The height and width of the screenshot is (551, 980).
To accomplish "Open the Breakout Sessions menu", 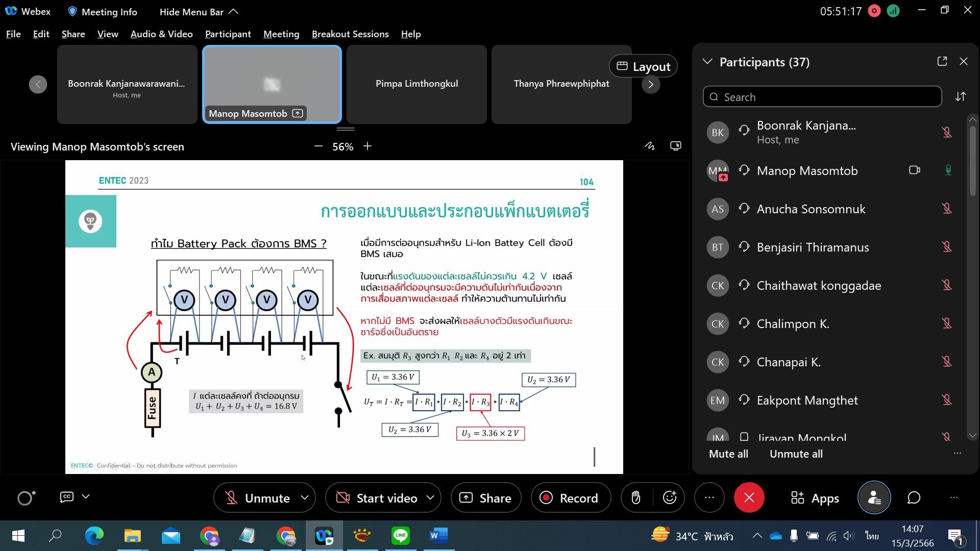I will [350, 34].
